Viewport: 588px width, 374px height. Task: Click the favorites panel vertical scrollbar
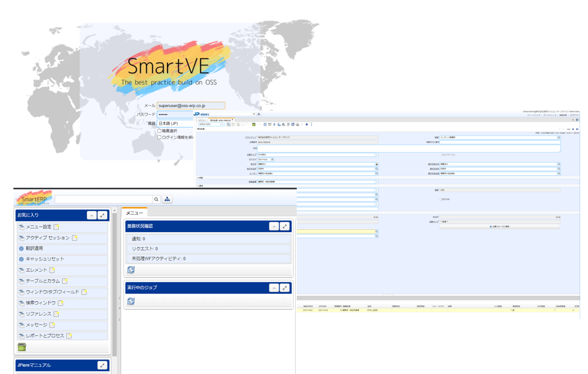pos(115,285)
